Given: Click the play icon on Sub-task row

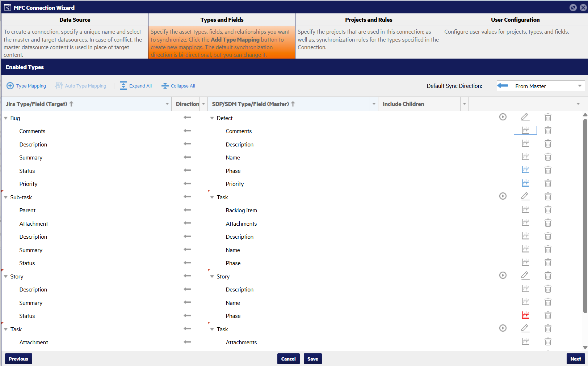Looking at the screenshot, I should pos(503,196).
